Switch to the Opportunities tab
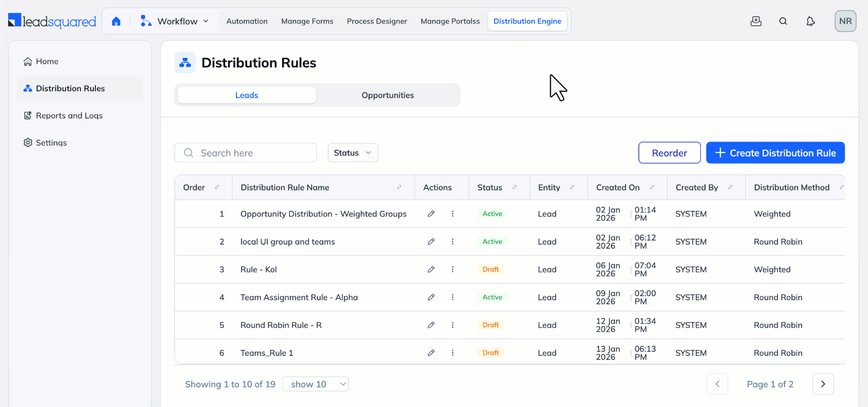The width and height of the screenshot is (868, 407). click(387, 95)
